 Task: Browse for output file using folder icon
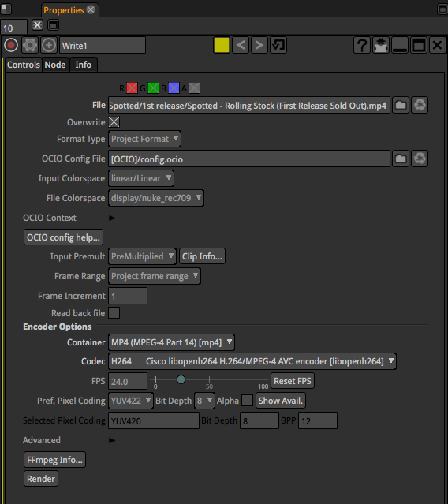click(x=401, y=105)
